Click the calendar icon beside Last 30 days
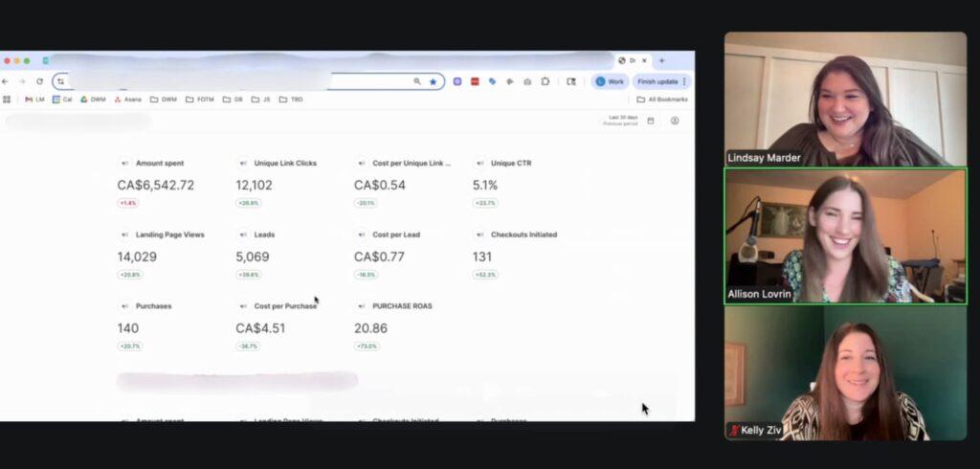The height and width of the screenshot is (469, 980). tap(651, 121)
